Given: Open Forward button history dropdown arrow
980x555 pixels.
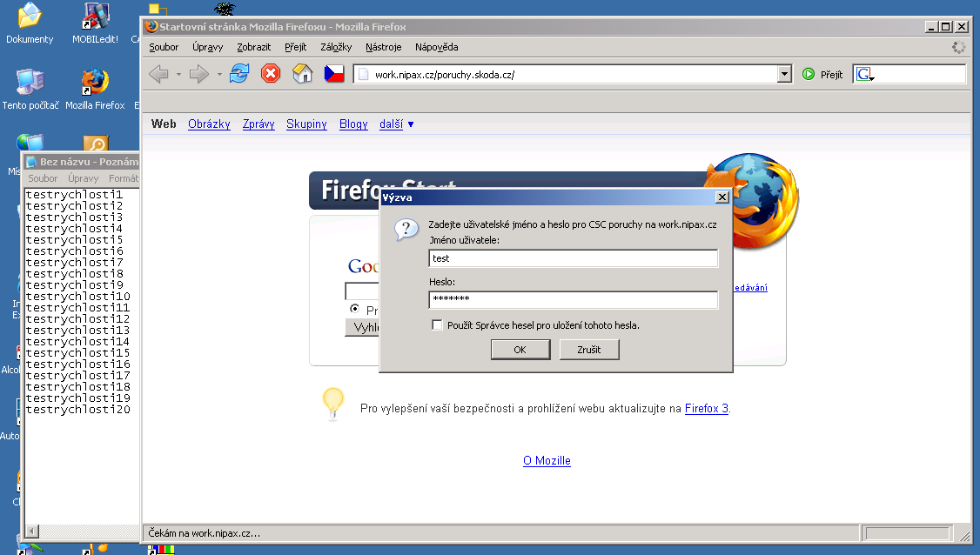Looking at the screenshot, I should click(x=219, y=74).
